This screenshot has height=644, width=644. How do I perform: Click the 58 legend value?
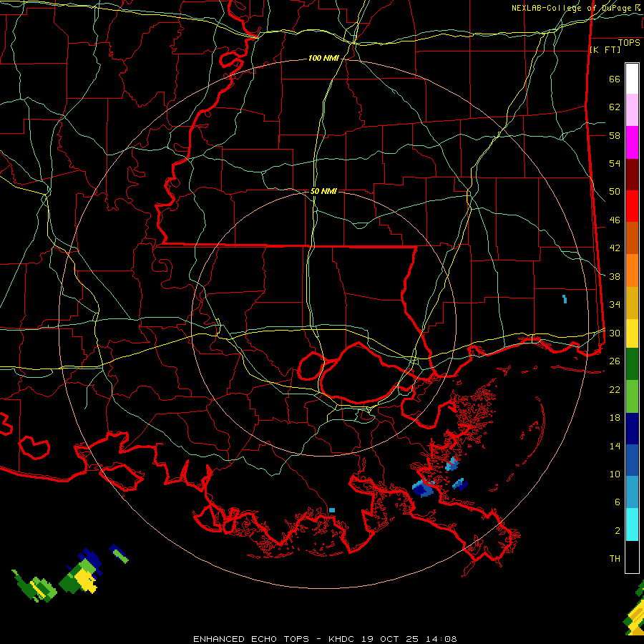pyautogui.click(x=615, y=135)
